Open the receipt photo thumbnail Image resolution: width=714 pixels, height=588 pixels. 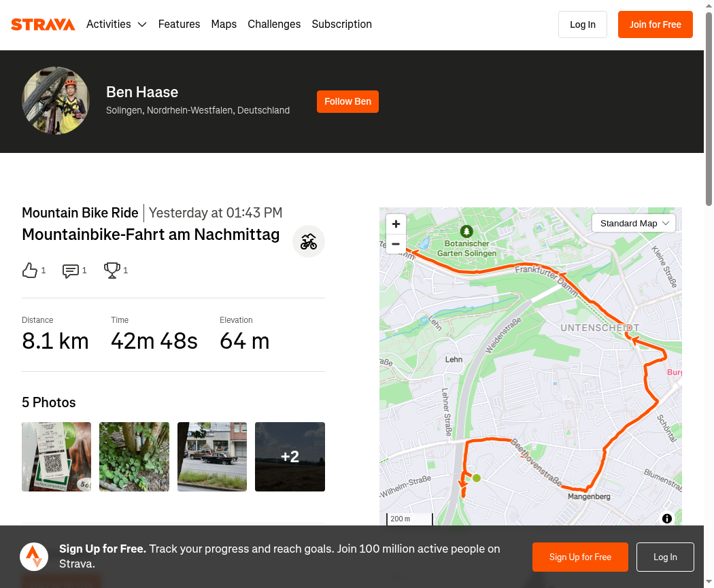click(56, 457)
